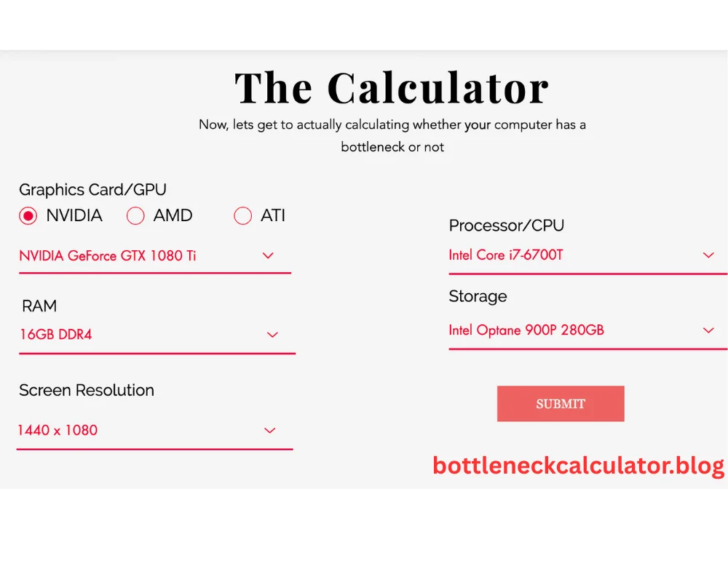Click the chevron next to Intel Core i7-6700T
The image size is (728, 582).
coord(708,255)
